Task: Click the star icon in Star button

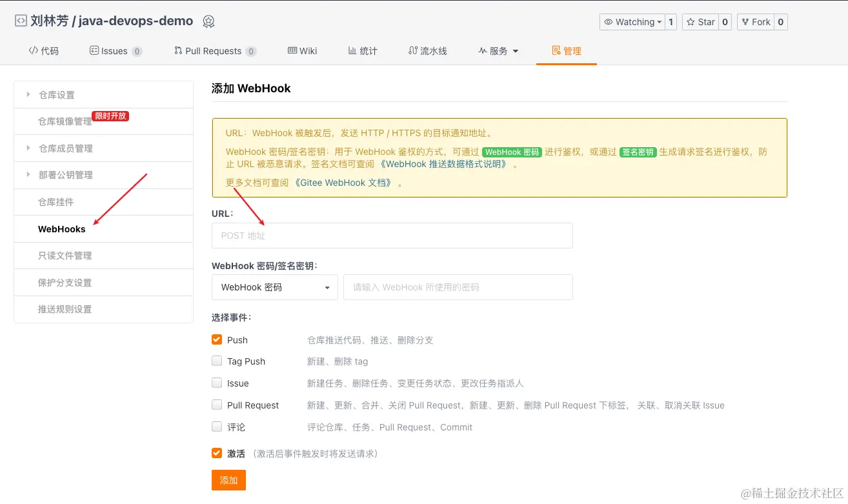Action: coord(691,22)
